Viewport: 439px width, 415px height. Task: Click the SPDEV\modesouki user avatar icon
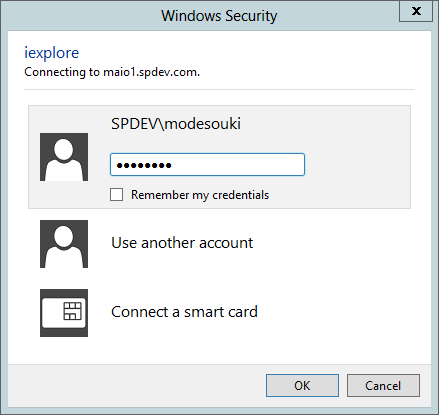[64, 157]
